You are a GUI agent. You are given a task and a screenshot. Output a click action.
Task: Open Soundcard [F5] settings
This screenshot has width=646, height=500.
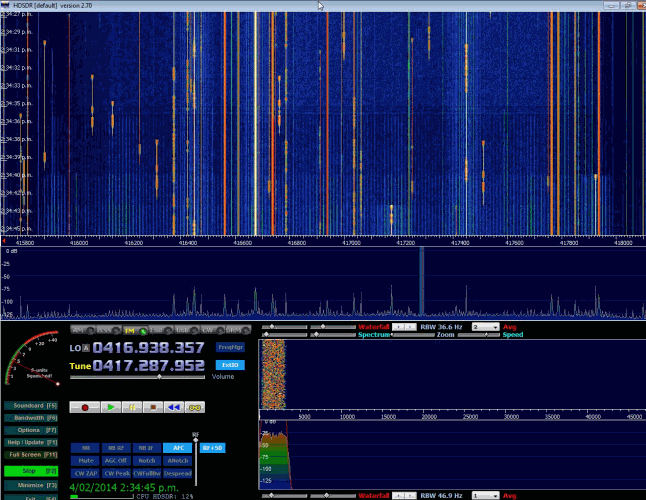click(x=29, y=404)
